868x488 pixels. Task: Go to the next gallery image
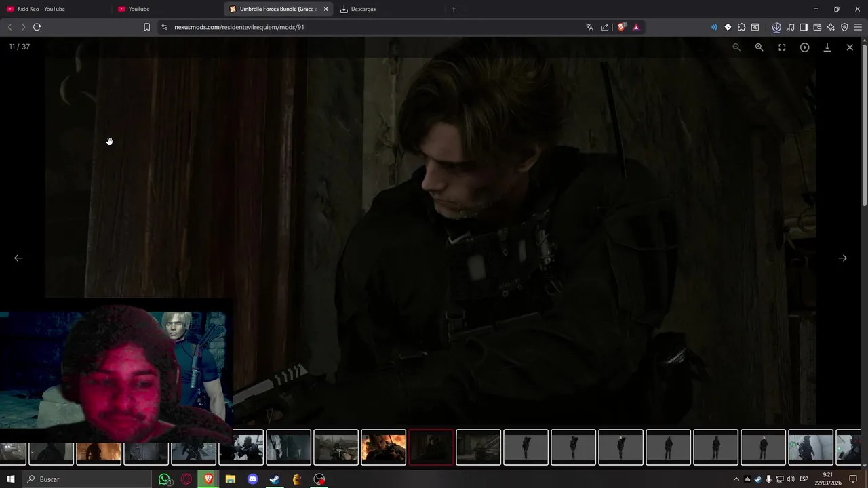[x=842, y=258]
